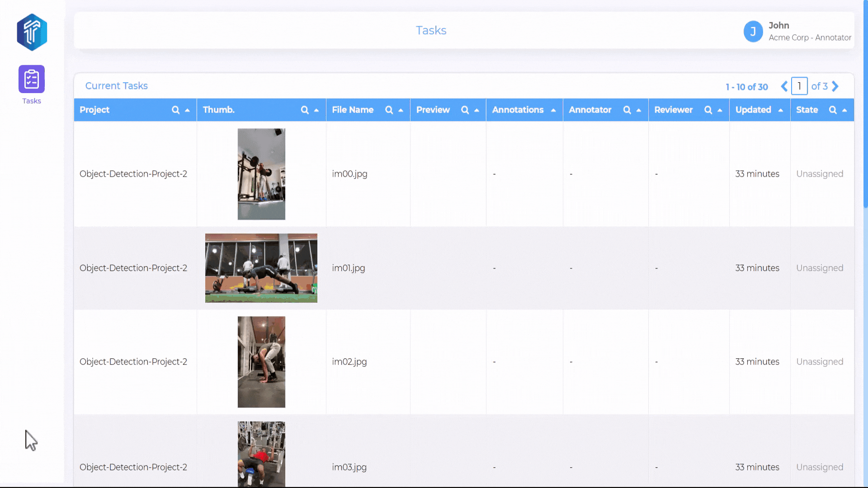Screen dimensions: 868x488
Task: Go to next page arrow
Action: [835, 86]
